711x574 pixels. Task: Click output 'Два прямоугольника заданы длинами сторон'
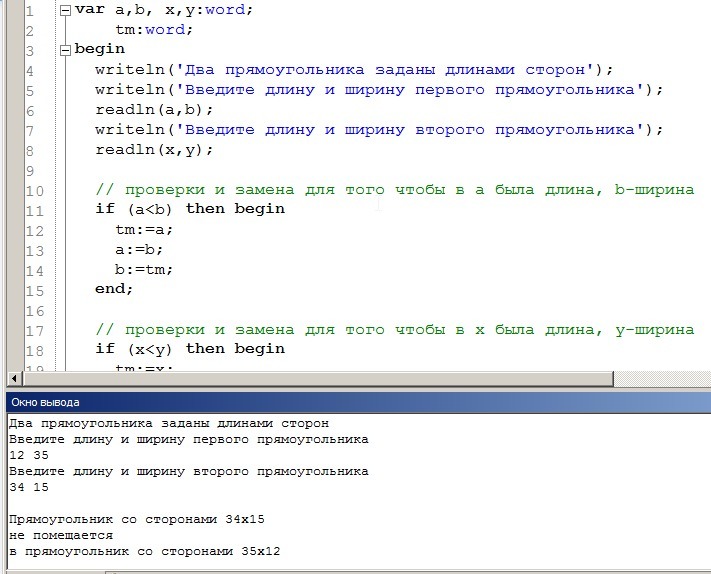pyautogui.click(x=169, y=424)
